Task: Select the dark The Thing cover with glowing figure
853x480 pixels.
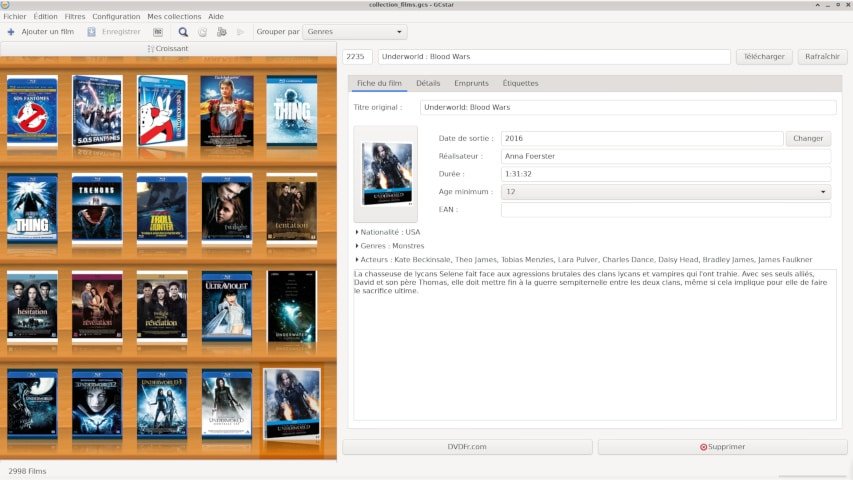Action: pyautogui.click(x=32, y=208)
